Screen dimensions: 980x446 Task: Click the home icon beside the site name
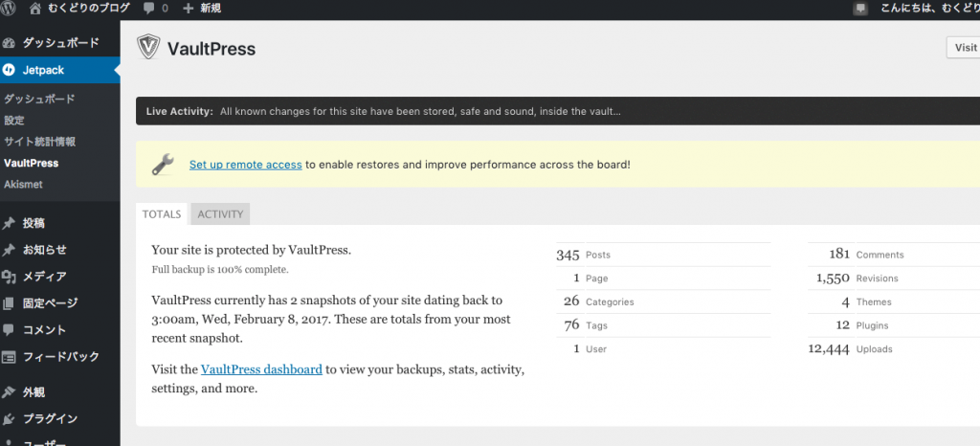tap(35, 8)
